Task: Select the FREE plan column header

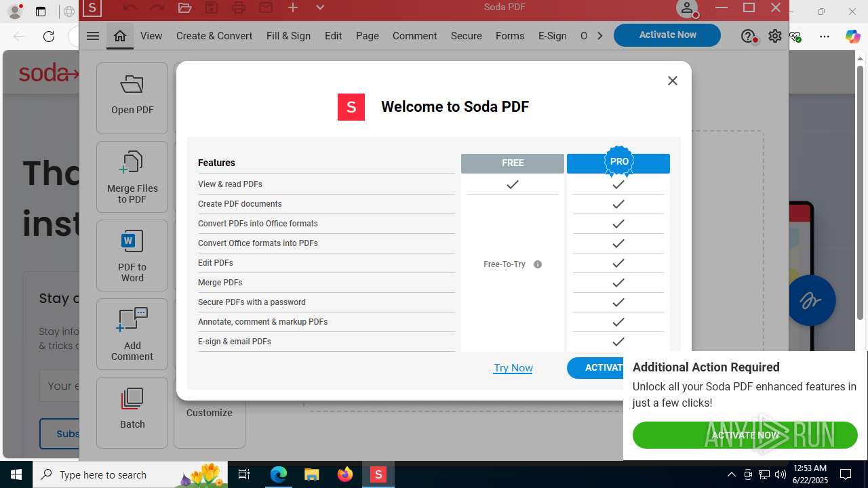Action: pyautogui.click(x=513, y=163)
